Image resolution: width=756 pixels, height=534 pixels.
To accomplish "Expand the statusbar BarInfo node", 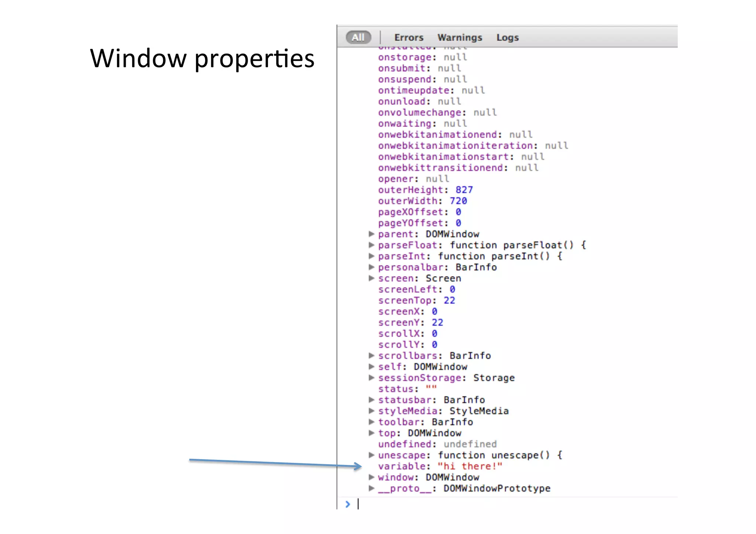I will pyautogui.click(x=371, y=400).
